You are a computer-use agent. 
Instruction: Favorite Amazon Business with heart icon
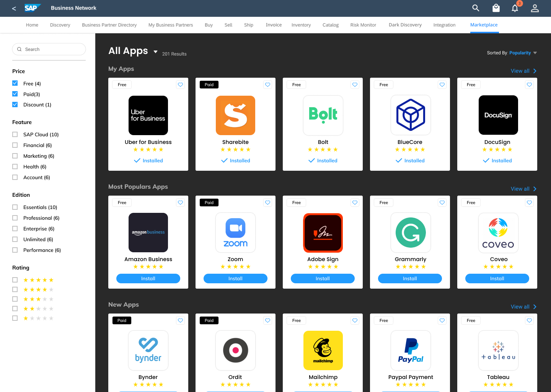(x=180, y=203)
